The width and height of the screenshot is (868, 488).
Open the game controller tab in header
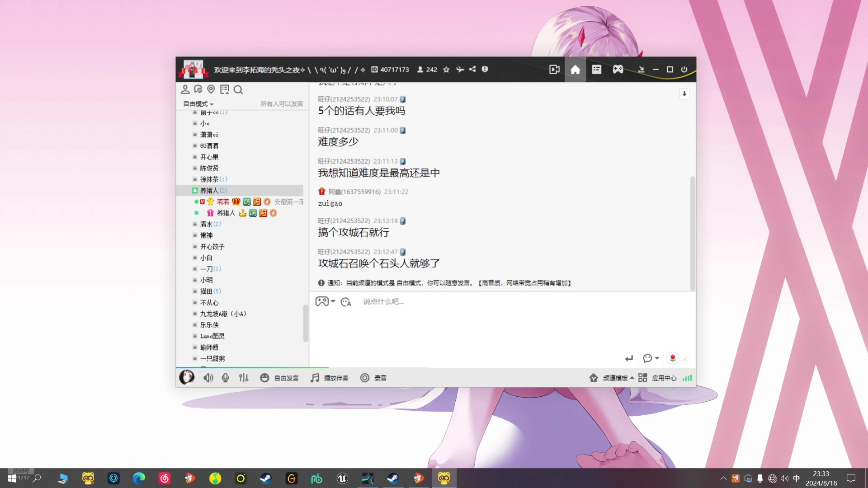click(618, 70)
